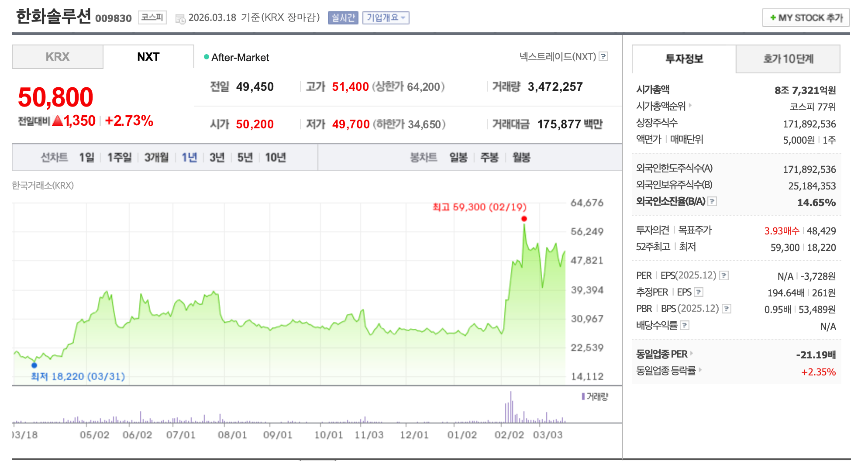This screenshot has height=461, width=868.
Task: Select the 10년 line chart period
Action: 276,157
